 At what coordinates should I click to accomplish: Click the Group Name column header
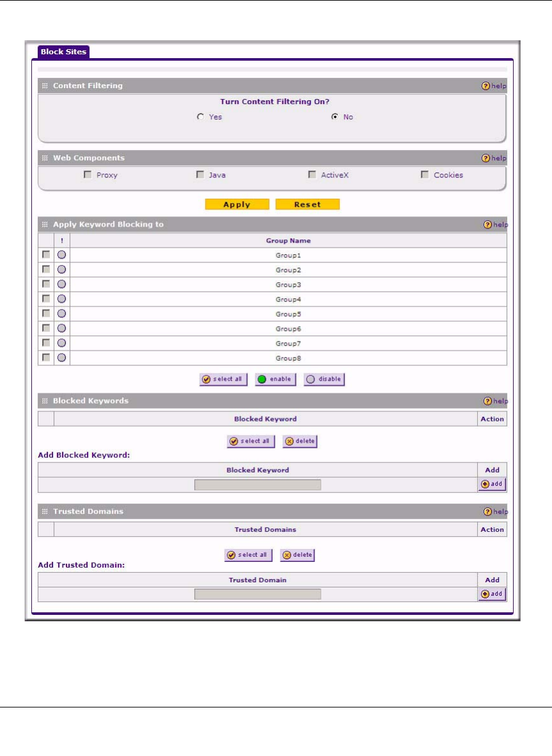[x=288, y=241]
